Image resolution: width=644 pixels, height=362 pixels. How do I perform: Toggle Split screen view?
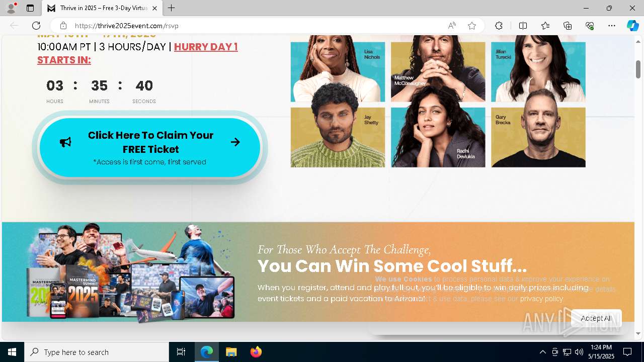[x=523, y=26]
